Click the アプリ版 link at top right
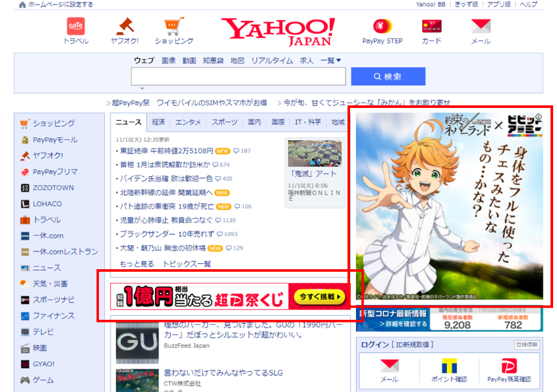The height and width of the screenshot is (392, 557). 498,5
